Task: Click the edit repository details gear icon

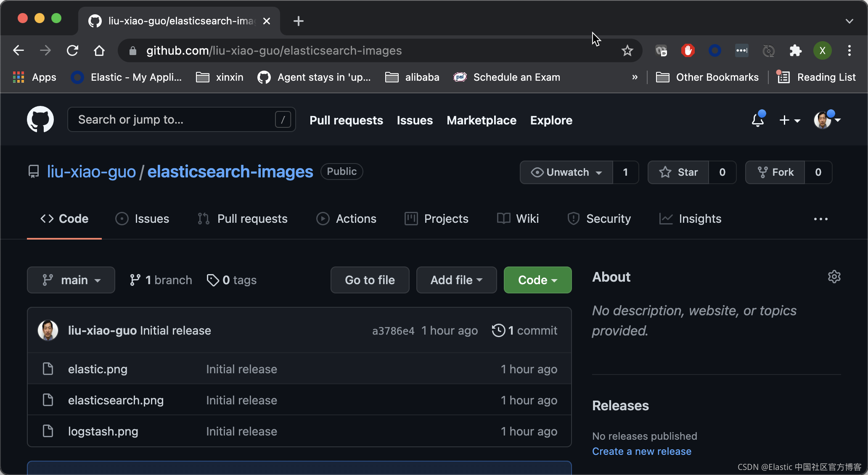Action: [834, 277]
